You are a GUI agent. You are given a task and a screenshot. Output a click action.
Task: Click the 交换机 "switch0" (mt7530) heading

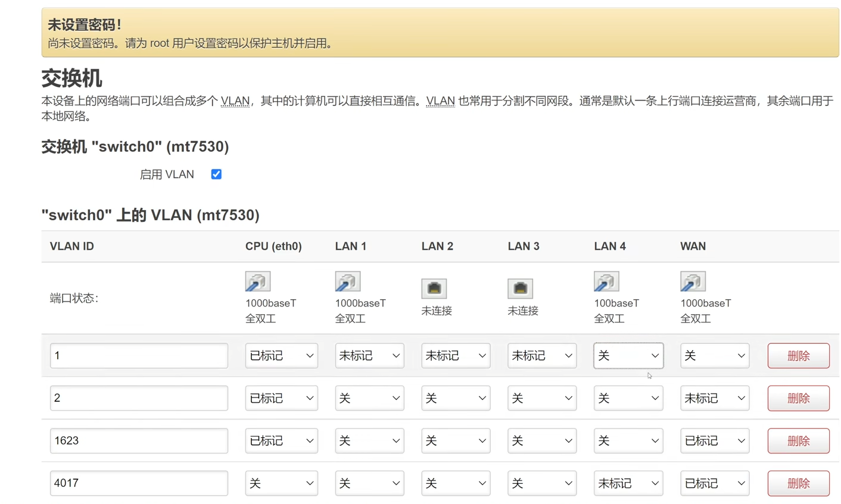[135, 146]
